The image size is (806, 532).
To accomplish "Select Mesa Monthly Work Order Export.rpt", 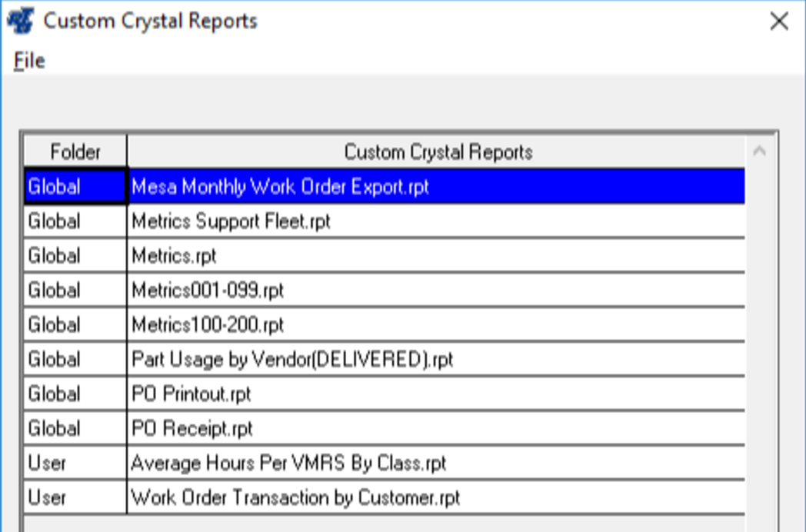I will point(280,187).
